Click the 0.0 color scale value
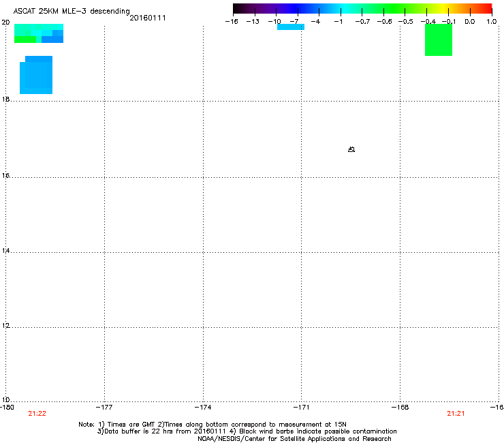 [x=470, y=22]
